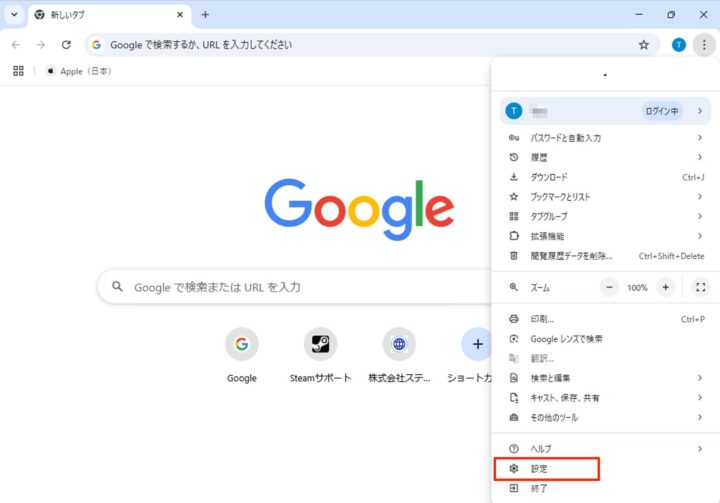Open the Apple（日本） bookmark

pos(79,71)
